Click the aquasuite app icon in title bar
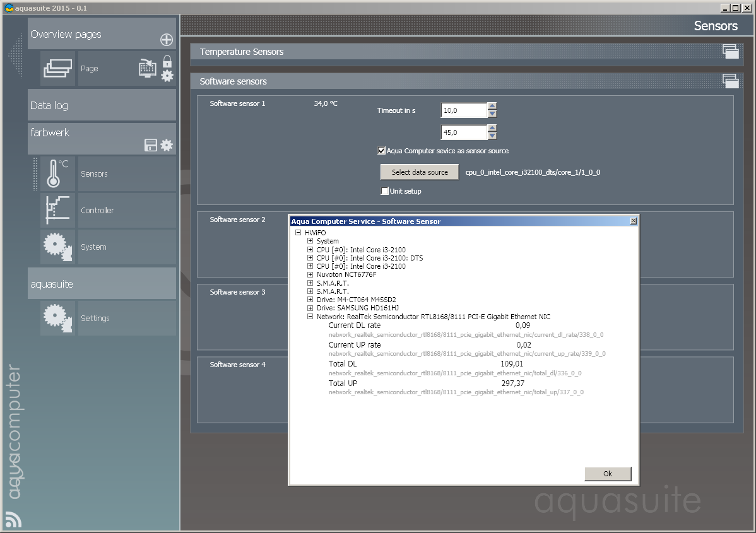This screenshot has width=756, height=533. (9, 8)
